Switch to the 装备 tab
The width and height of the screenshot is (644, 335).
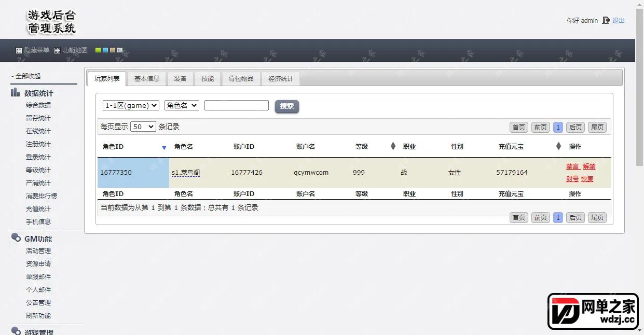180,78
